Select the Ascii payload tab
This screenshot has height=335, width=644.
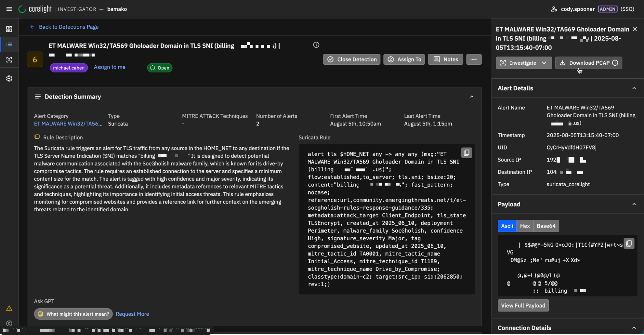pyautogui.click(x=507, y=226)
